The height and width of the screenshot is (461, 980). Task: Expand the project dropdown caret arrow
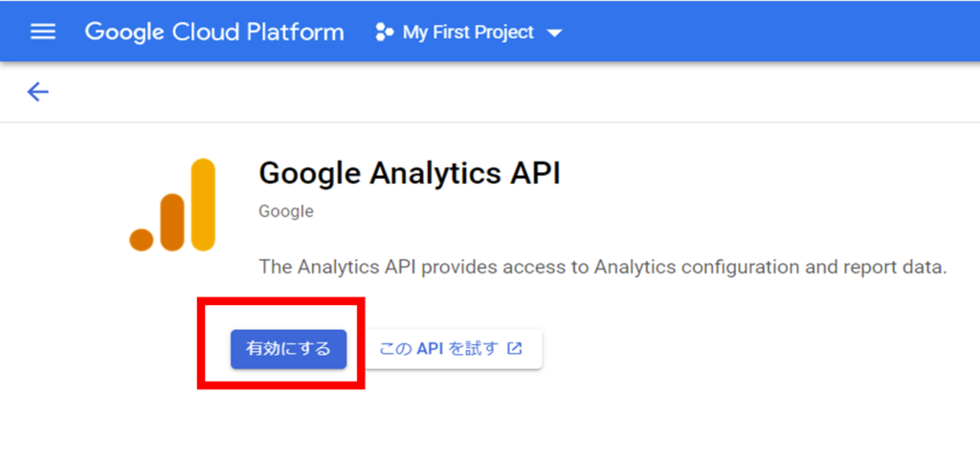point(554,33)
